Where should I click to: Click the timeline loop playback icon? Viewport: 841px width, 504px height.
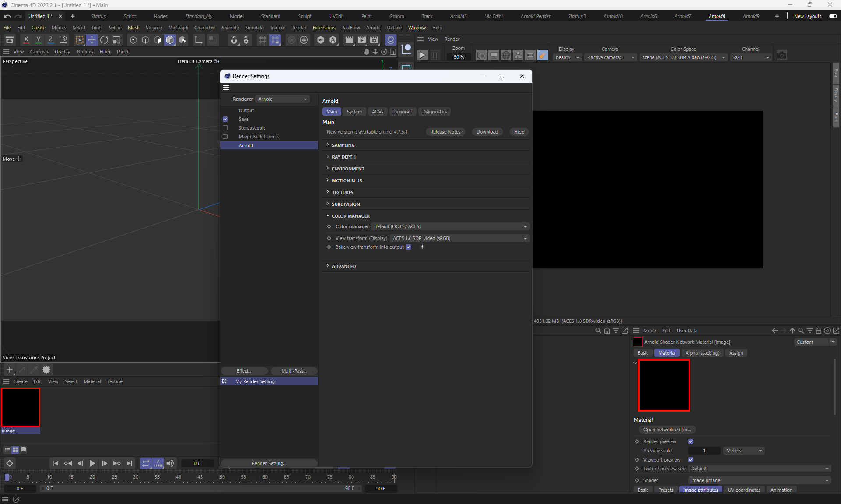[x=145, y=463]
